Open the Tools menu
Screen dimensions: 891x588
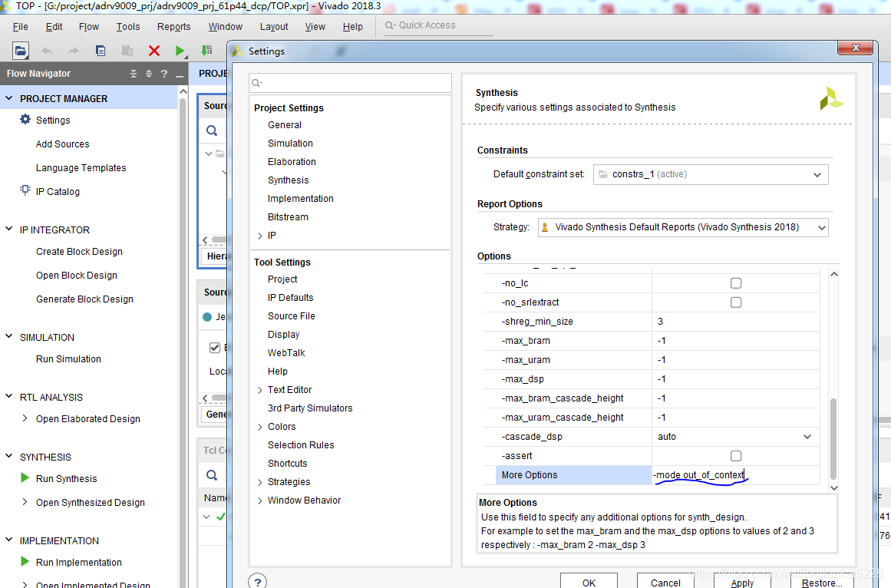(128, 27)
